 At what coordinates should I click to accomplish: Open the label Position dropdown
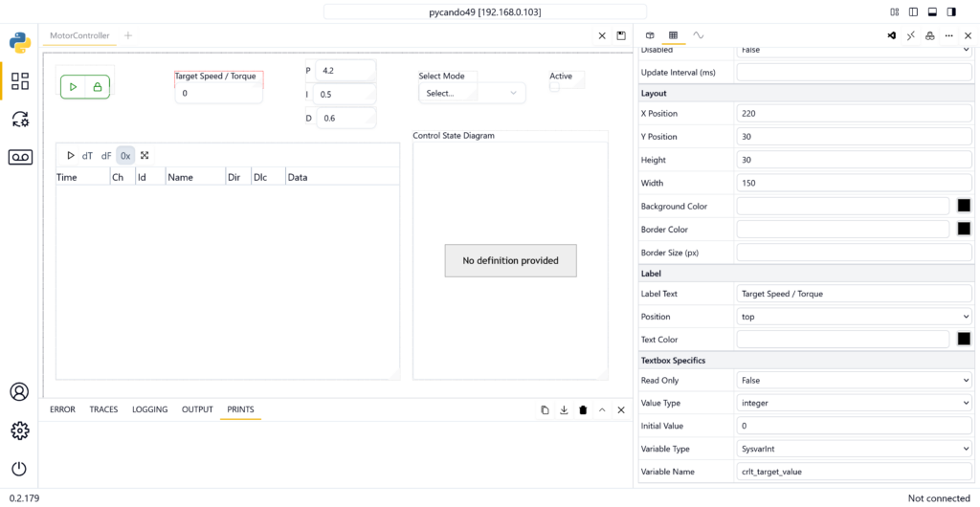[854, 317]
